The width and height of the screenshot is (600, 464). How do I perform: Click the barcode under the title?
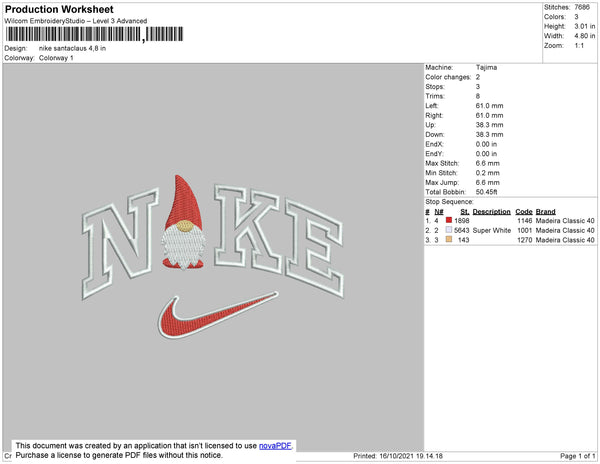[95, 34]
